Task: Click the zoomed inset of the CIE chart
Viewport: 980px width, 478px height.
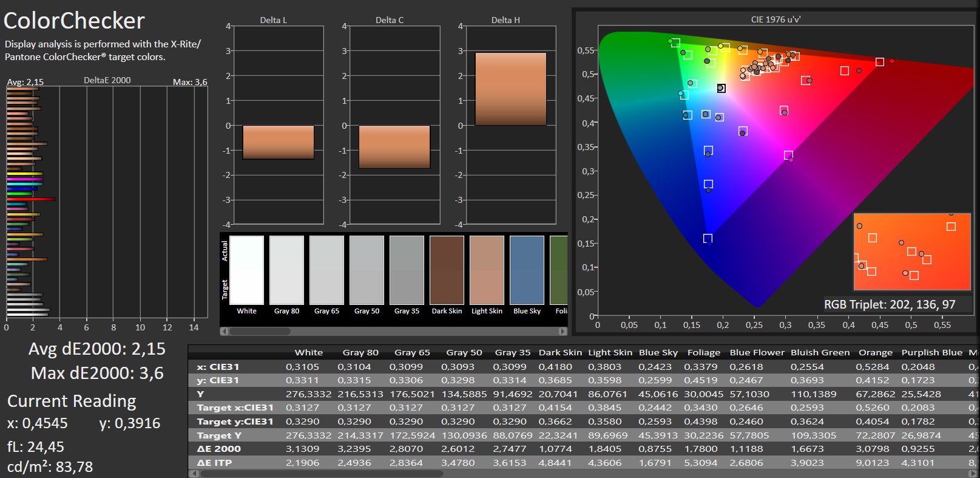Action: (912, 251)
